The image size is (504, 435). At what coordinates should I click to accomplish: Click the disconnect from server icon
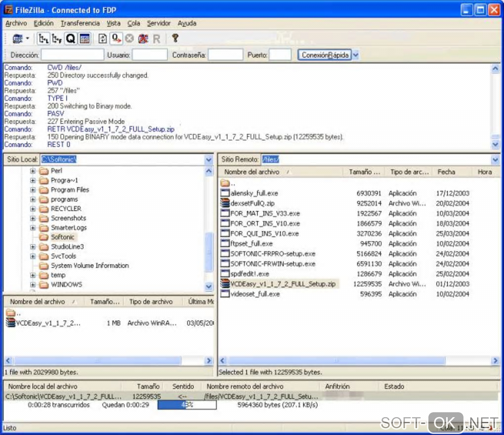tap(143, 39)
